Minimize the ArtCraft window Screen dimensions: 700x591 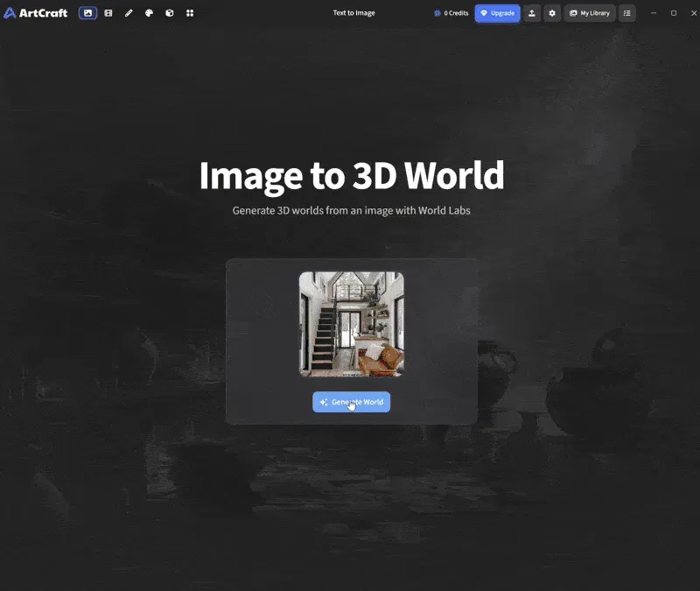click(x=654, y=13)
